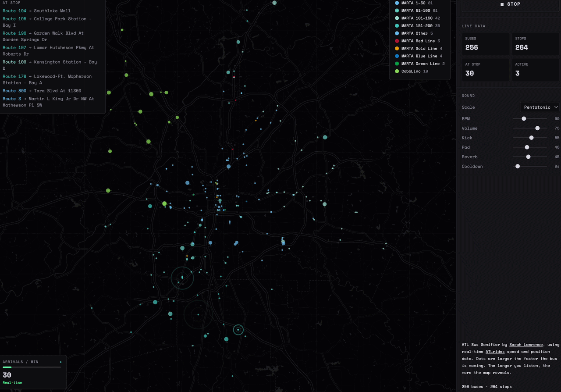Click the Cooldown value 8s

[557, 166]
